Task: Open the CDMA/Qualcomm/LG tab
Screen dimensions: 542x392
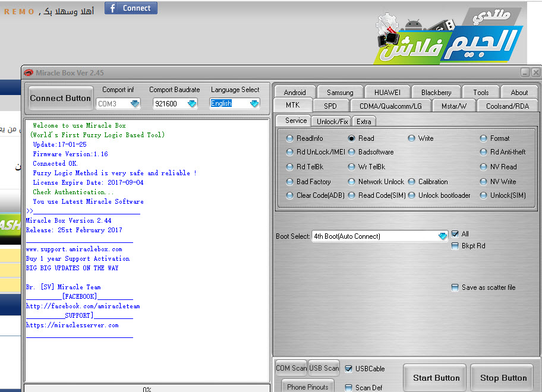Action: (390, 106)
